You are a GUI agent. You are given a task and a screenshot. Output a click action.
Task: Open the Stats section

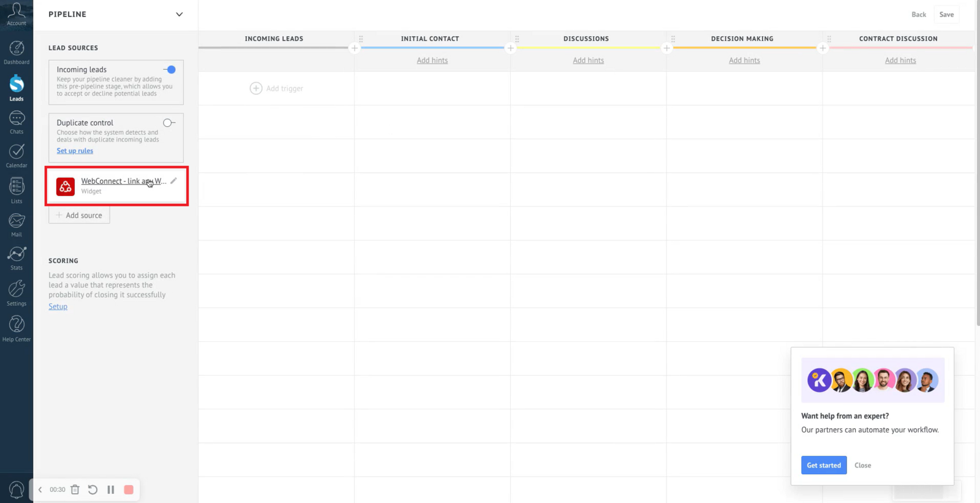[x=17, y=258]
